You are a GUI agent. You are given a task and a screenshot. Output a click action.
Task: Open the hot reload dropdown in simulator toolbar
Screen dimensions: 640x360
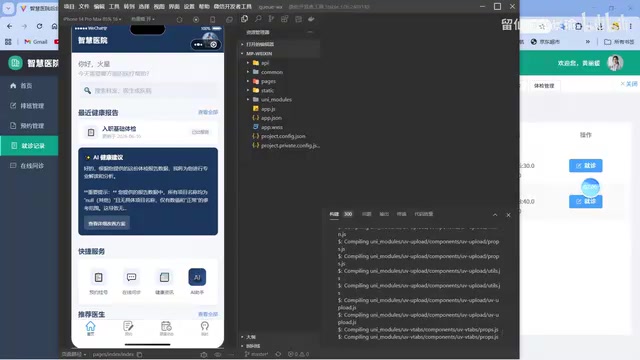[143, 19]
